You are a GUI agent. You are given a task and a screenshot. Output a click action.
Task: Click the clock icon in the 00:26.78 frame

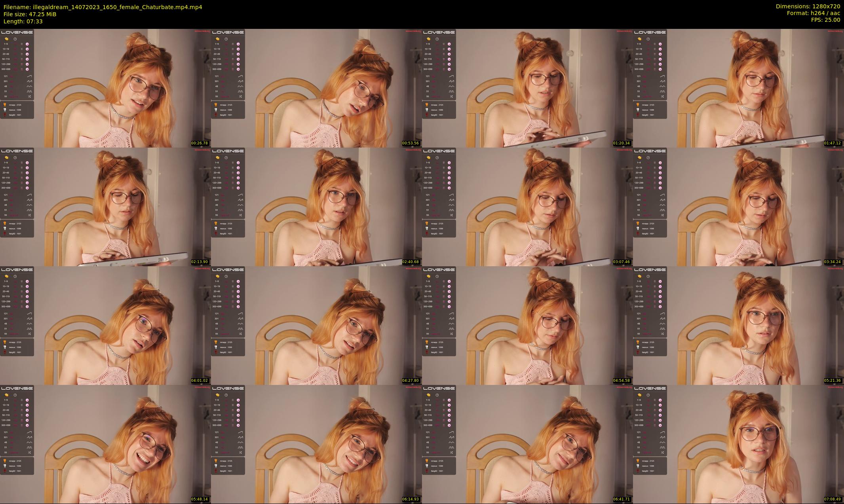point(15,39)
